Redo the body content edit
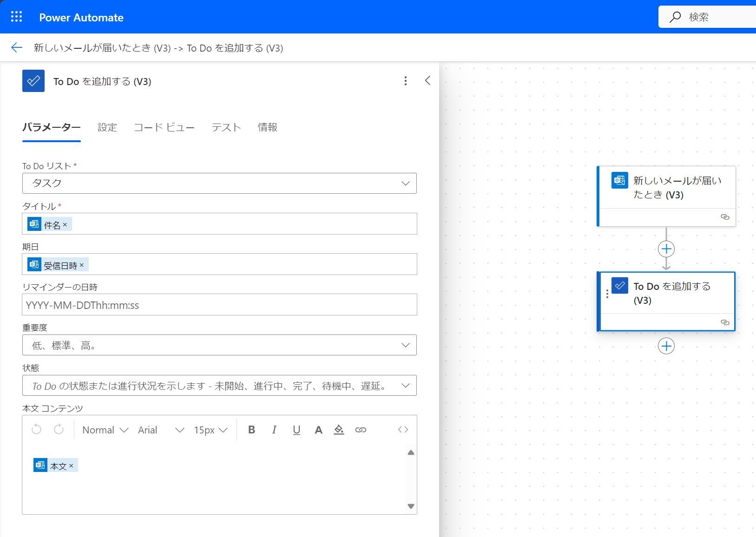 59,430
